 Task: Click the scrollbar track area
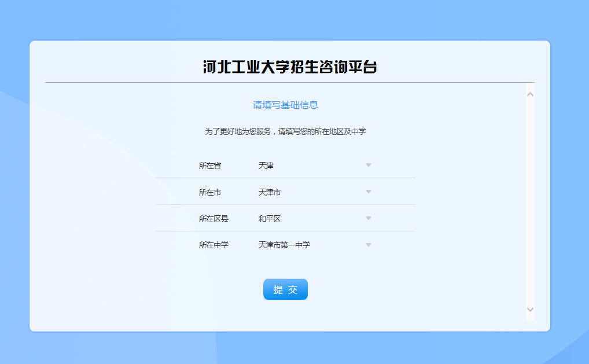coord(530,203)
